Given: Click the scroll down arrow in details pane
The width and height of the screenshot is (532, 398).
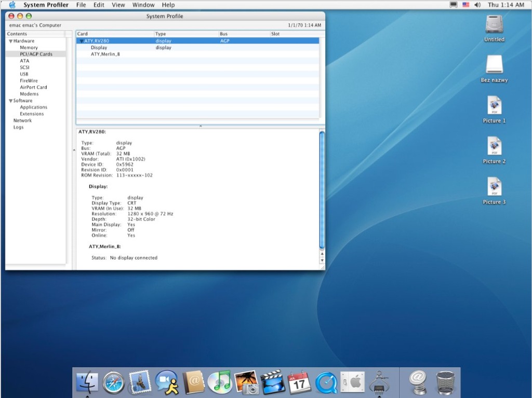Looking at the screenshot, I should [322, 260].
